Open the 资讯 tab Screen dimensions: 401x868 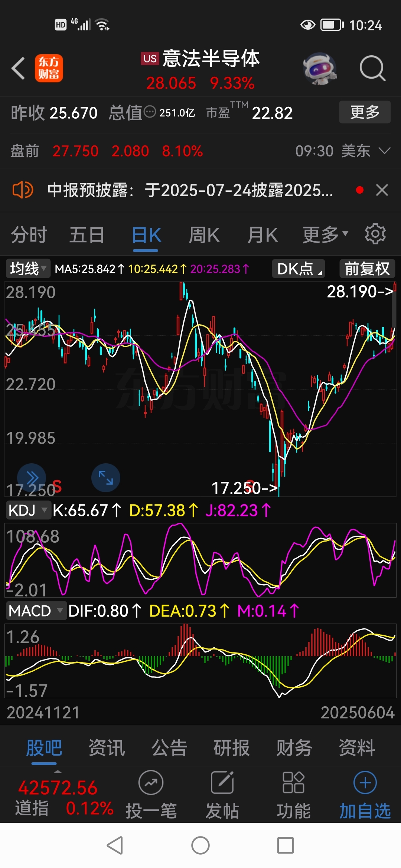[107, 748]
